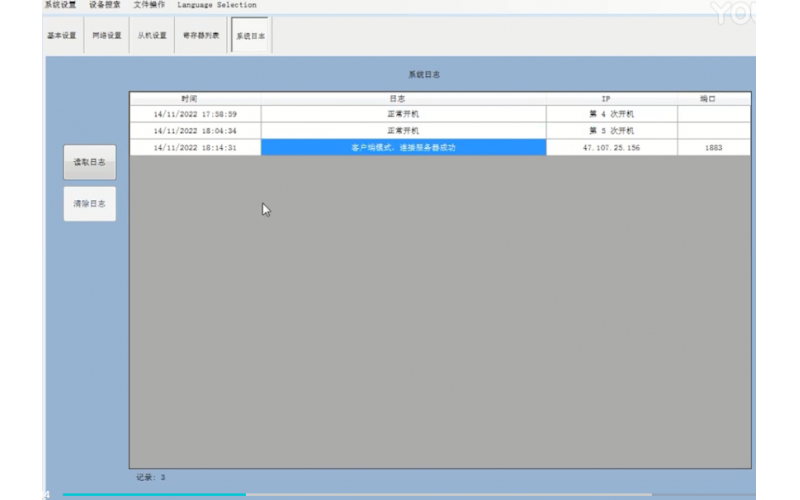Click the 时间 column header

(195, 99)
